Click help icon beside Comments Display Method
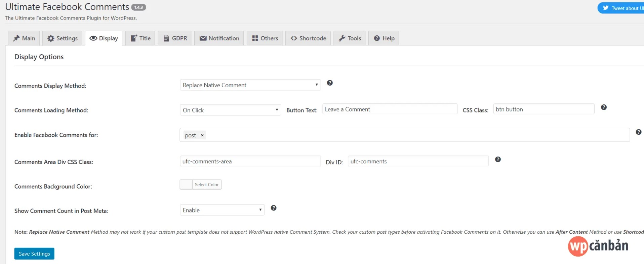Viewport: 644px width, 264px height. click(x=330, y=83)
